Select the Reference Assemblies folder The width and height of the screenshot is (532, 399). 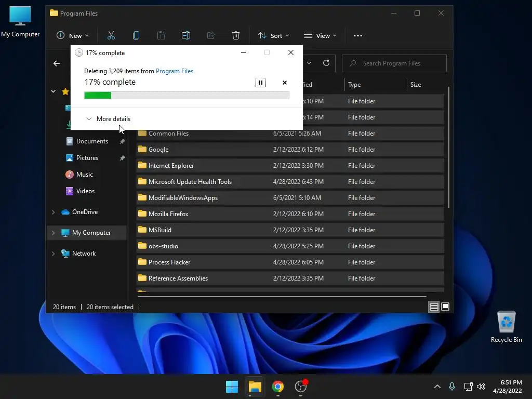(x=290, y=278)
